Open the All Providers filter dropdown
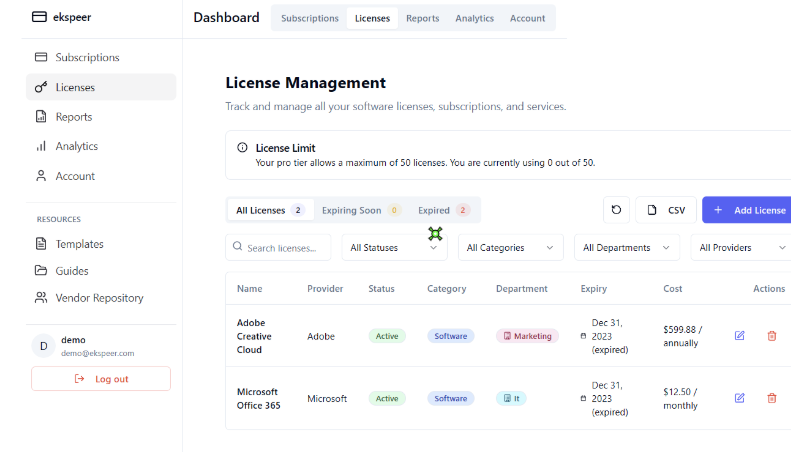 740,247
